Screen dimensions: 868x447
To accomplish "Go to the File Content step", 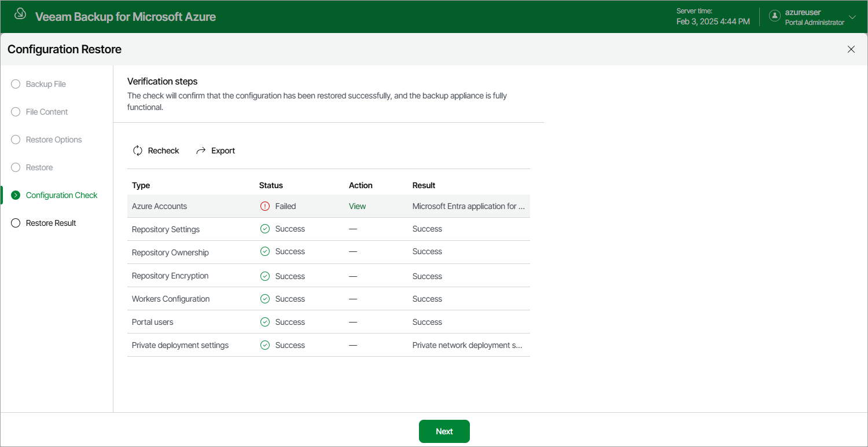I will pos(47,112).
